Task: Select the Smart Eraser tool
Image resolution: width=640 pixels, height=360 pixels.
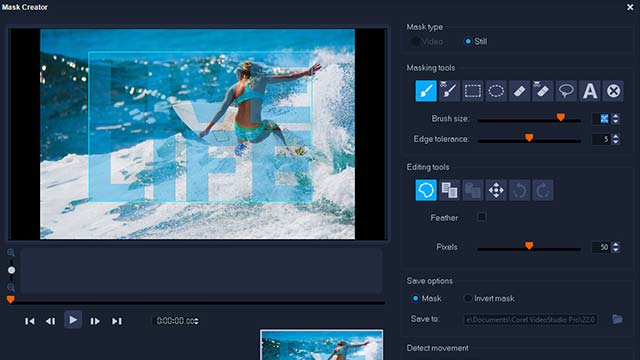Action: pyautogui.click(x=543, y=91)
